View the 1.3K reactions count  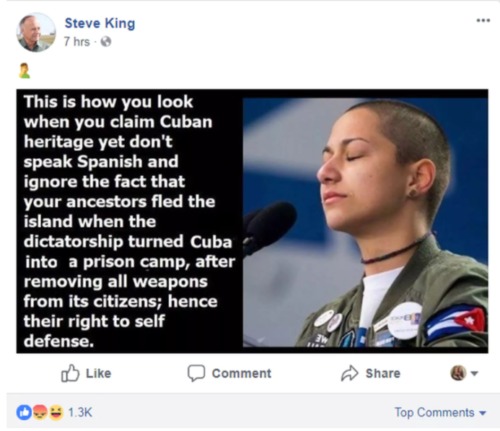tap(80, 413)
